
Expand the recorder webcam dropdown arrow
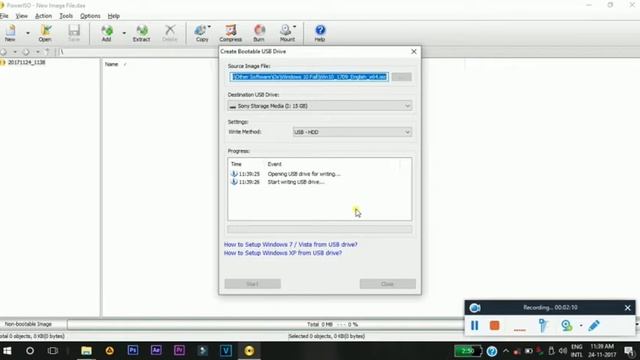(581, 325)
